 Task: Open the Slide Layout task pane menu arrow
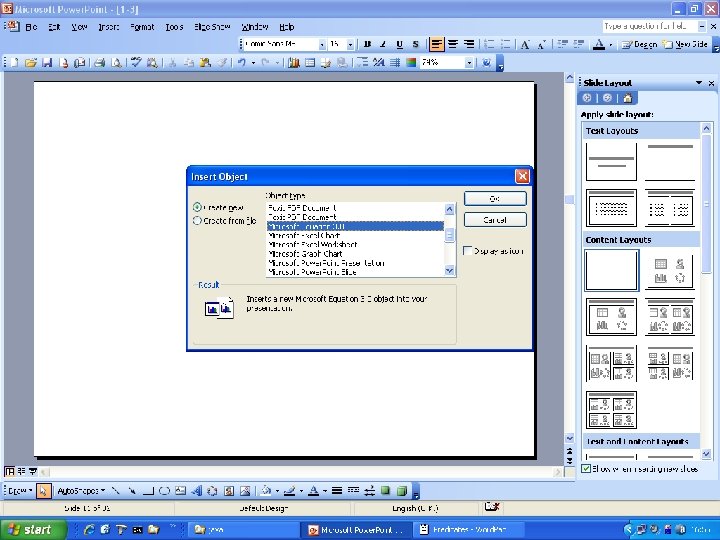coord(699,83)
